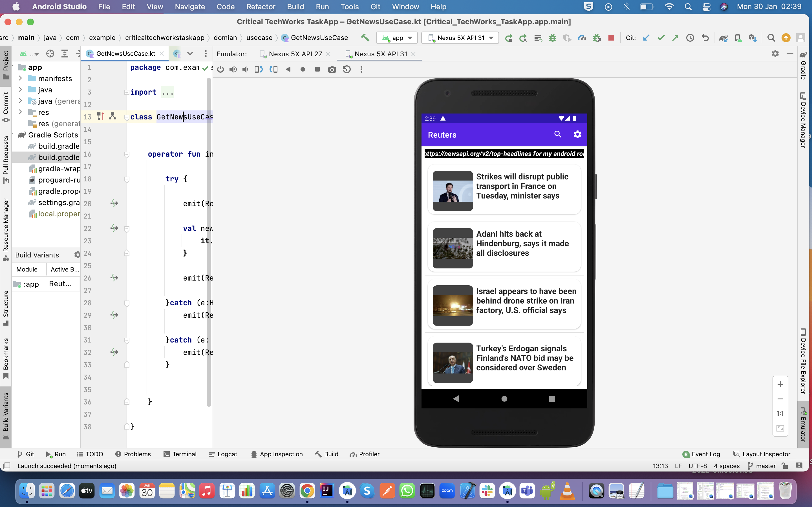Debug the app with the bug icon
This screenshot has height=507, width=812.
pos(553,37)
